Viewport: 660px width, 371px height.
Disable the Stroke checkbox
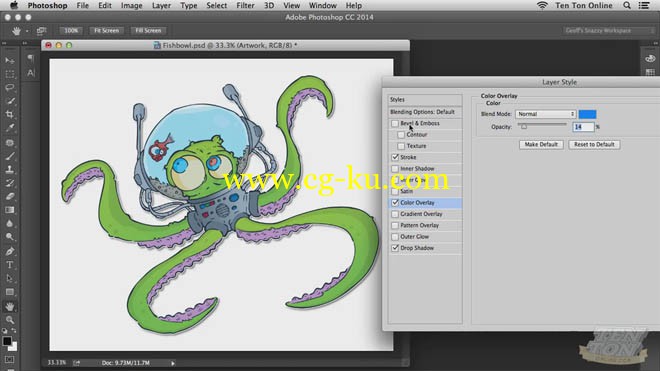click(x=395, y=157)
